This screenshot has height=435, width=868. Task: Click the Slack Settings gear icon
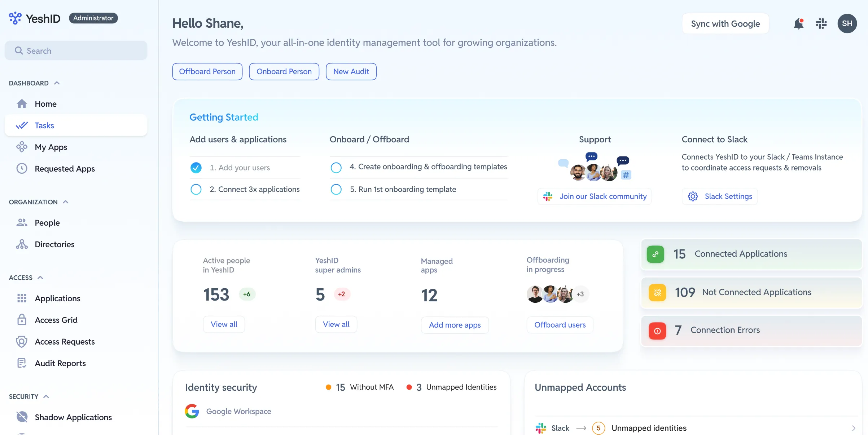click(x=693, y=196)
